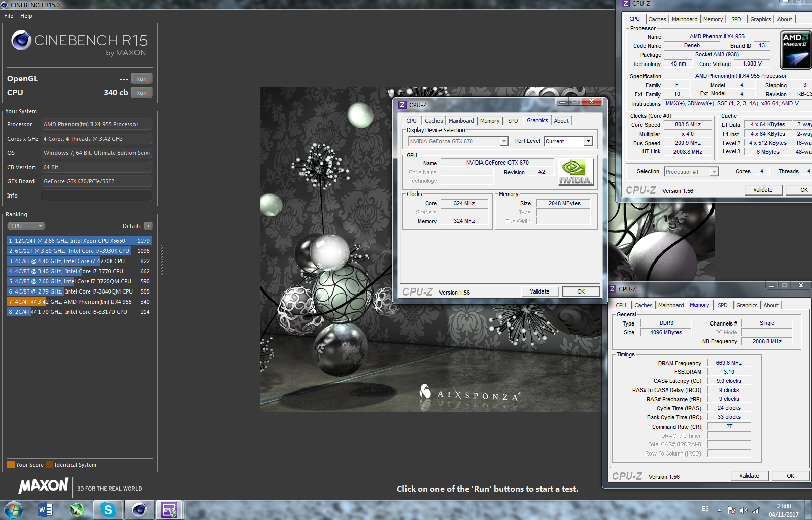Open the Windows Start orb

[x=14, y=510]
